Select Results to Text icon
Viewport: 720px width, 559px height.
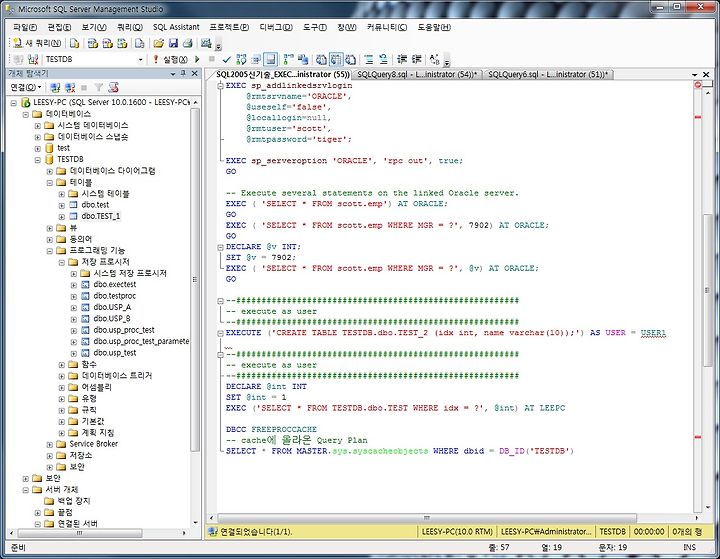click(x=321, y=59)
